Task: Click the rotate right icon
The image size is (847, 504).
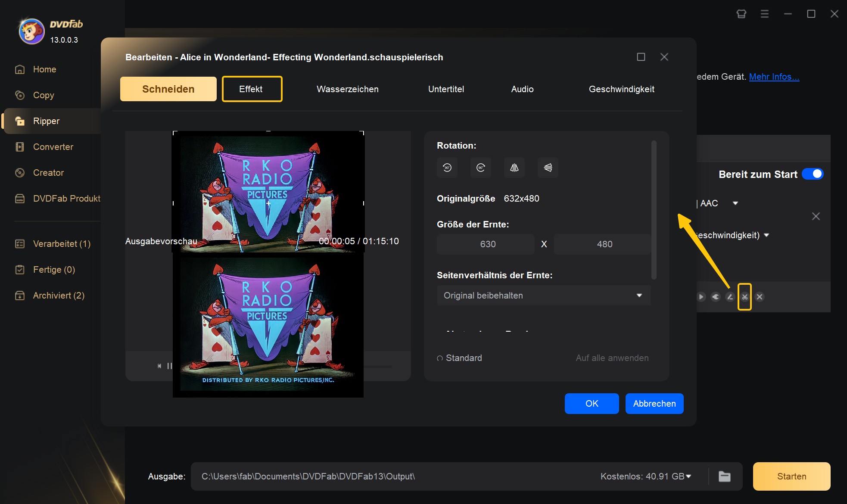Action: [x=480, y=168]
